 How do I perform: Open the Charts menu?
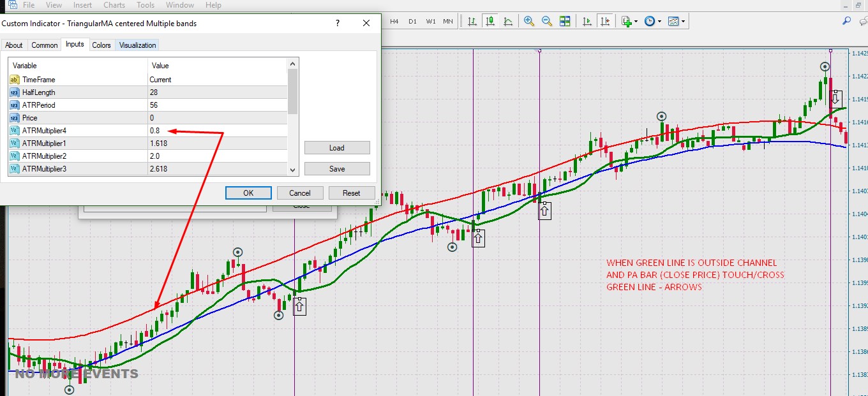coord(114,5)
